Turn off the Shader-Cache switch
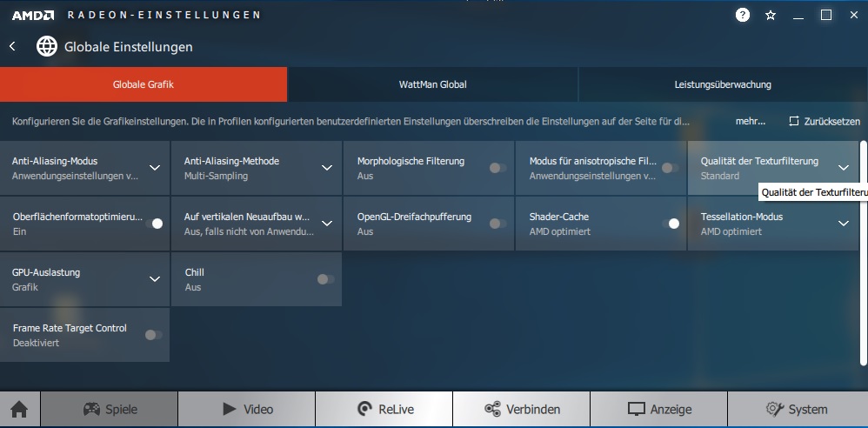This screenshot has width=868, height=428. [x=671, y=224]
